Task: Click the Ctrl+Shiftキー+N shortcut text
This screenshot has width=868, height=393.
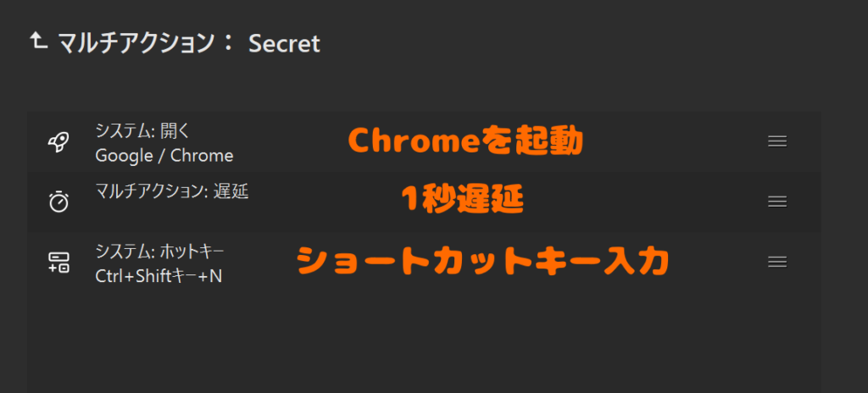Action: [x=159, y=276]
